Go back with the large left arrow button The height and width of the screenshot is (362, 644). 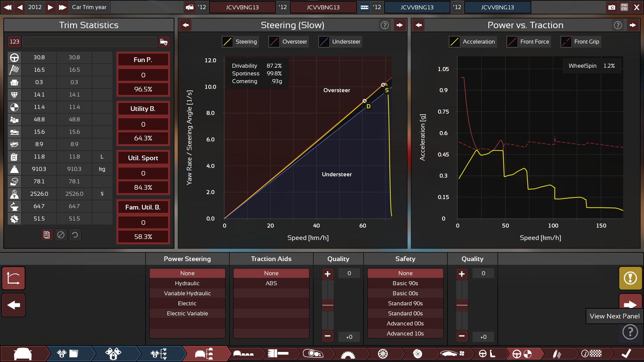click(x=13, y=305)
